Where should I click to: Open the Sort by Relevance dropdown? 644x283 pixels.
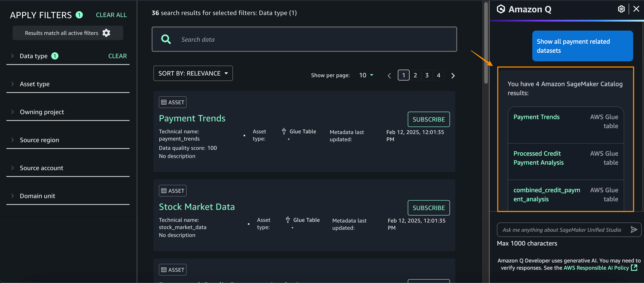point(193,73)
